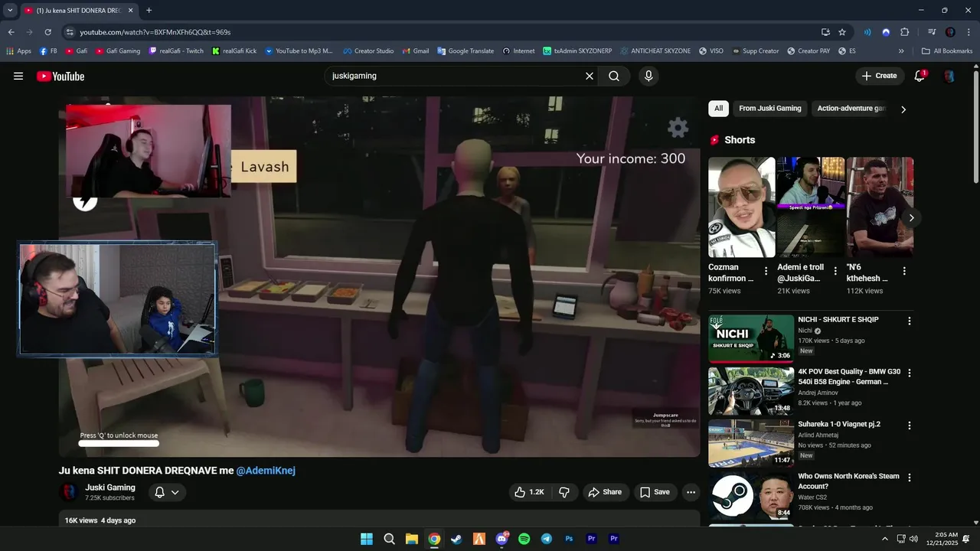Open options for N'6 kthehesh short
The image size is (980, 551).
tap(904, 271)
